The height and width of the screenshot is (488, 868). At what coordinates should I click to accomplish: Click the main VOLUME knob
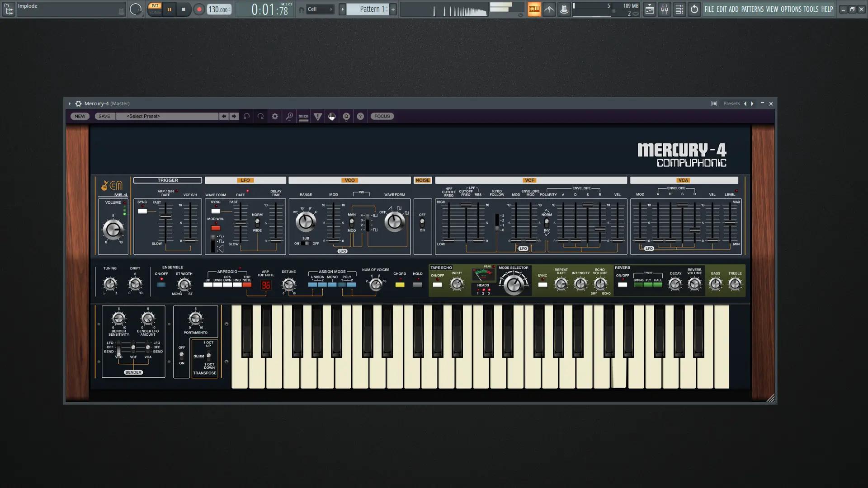tap(113, 230)
